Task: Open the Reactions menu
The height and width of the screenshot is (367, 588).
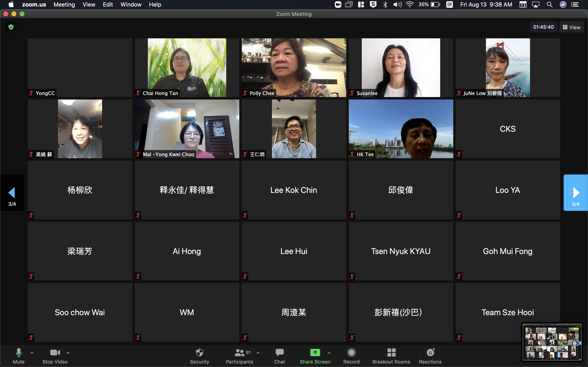Action: pyautogui.click(x=430, y=356)
